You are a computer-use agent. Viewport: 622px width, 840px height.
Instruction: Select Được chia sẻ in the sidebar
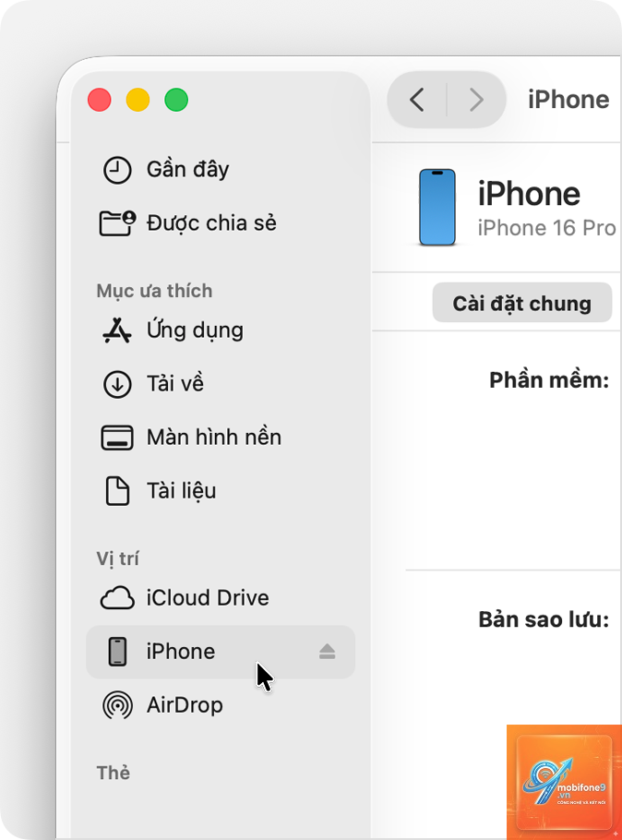pos(211,223)
